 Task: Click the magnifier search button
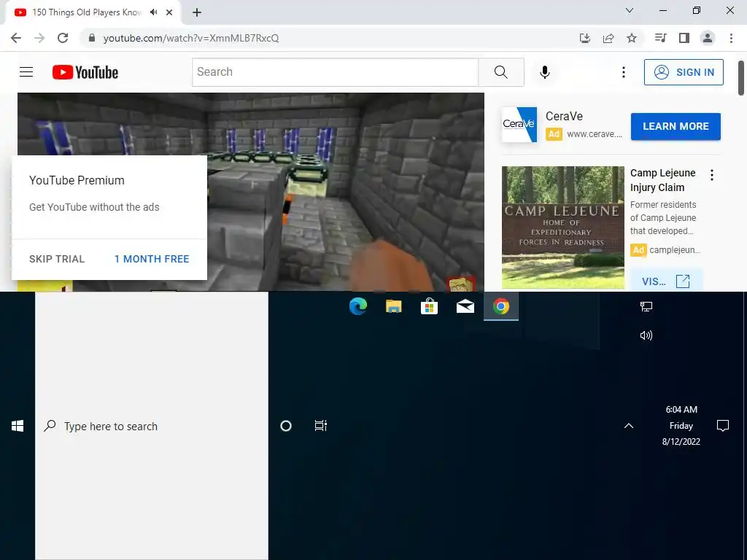(500, 72)
